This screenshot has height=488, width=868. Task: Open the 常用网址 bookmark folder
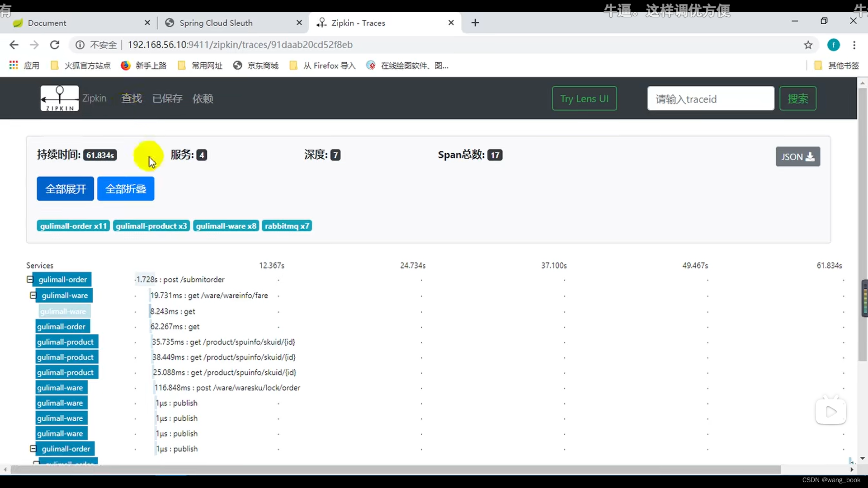[x=200, y=66]
